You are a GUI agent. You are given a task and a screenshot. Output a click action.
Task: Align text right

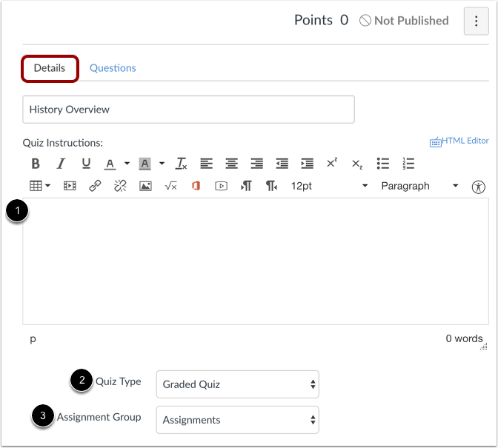pyautogui.click(x=256, y=164)
